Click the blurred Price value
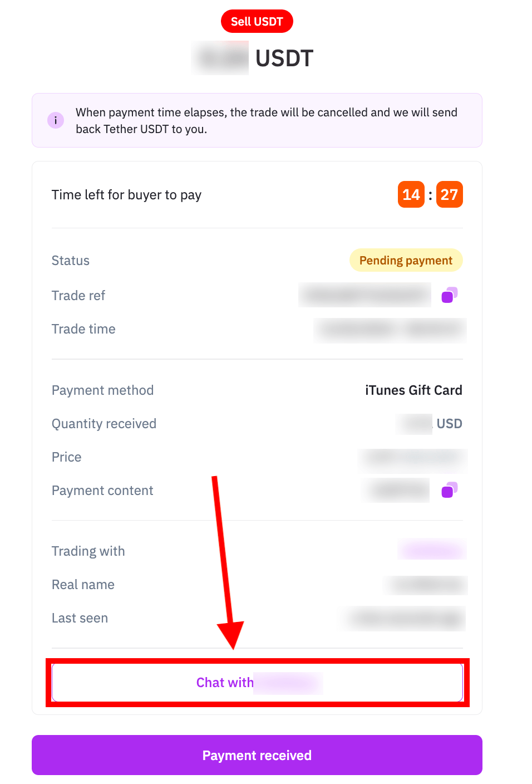 click(413, 457)
